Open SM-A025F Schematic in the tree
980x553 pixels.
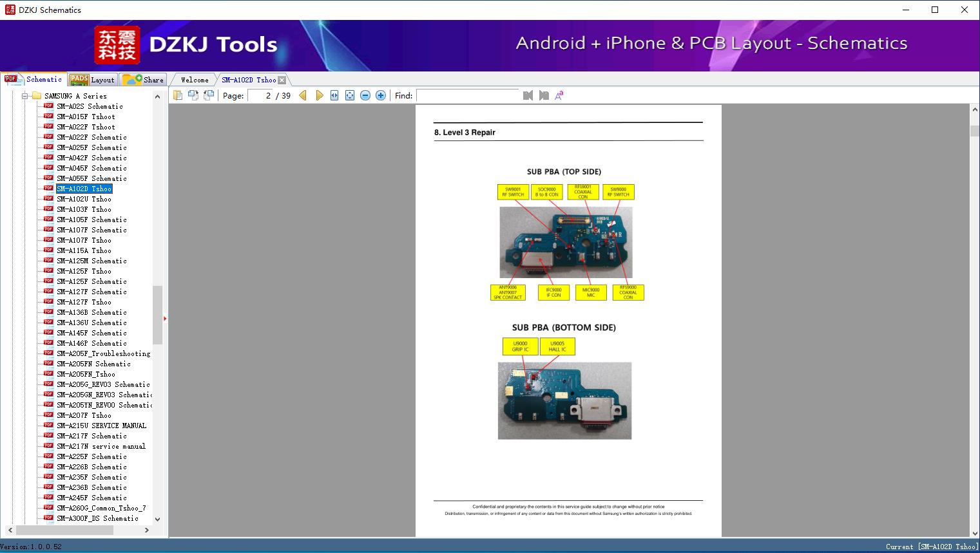tap(91, 147)
